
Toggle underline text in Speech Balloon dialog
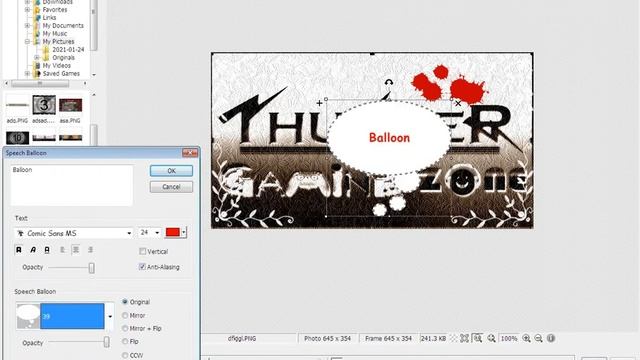[x=47, y=250]
